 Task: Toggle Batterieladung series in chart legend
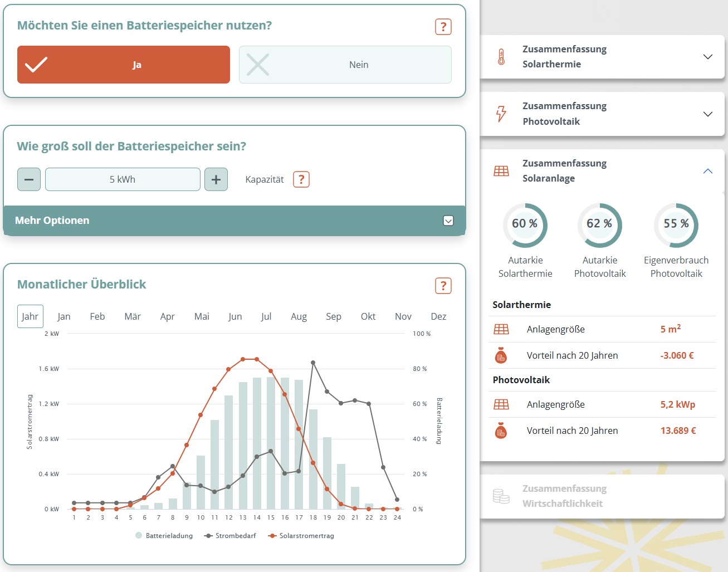click(164, 536)
